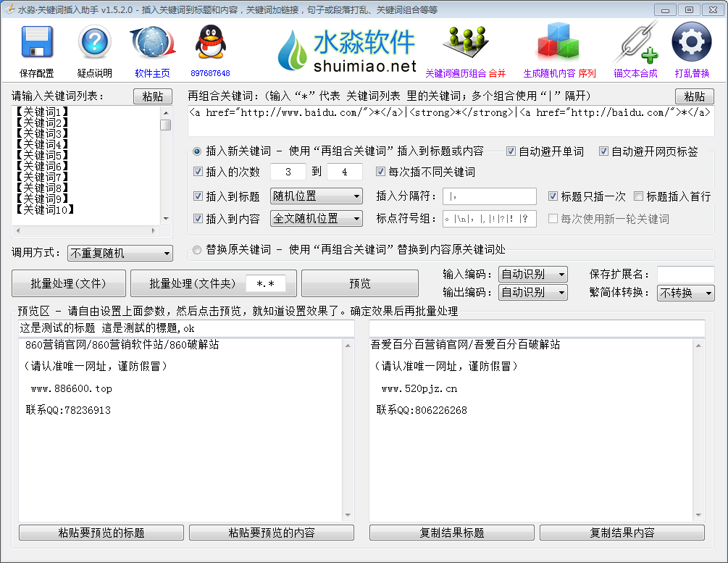Select 【关键词1】 in keyword list
This screenshot has height=563, width=728.
point(42,112)
